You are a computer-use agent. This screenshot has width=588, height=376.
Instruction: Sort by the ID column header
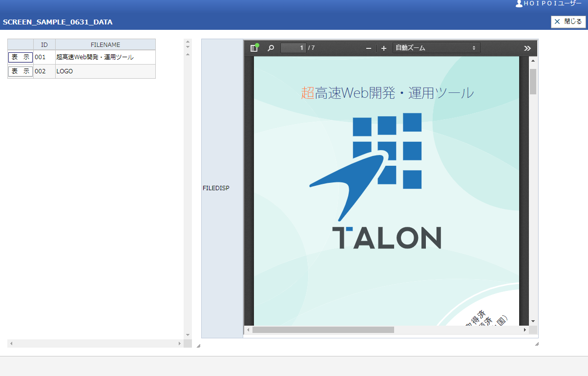tap(44, 44)
